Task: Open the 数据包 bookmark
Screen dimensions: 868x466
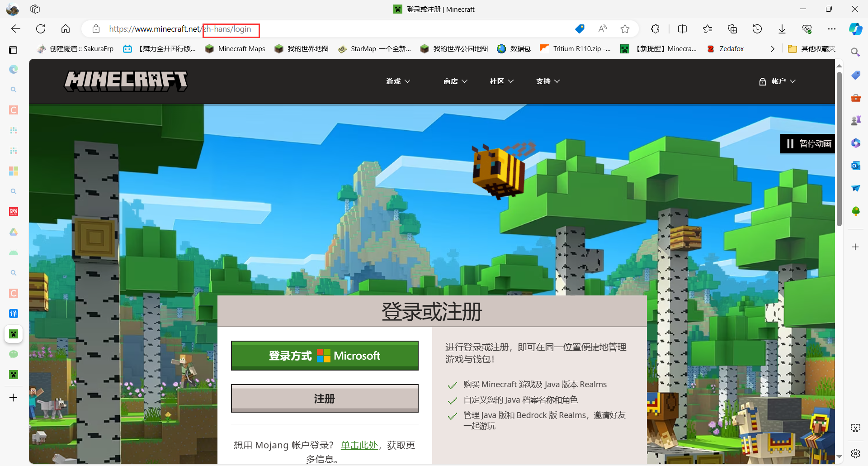Action: coord(514,49)
